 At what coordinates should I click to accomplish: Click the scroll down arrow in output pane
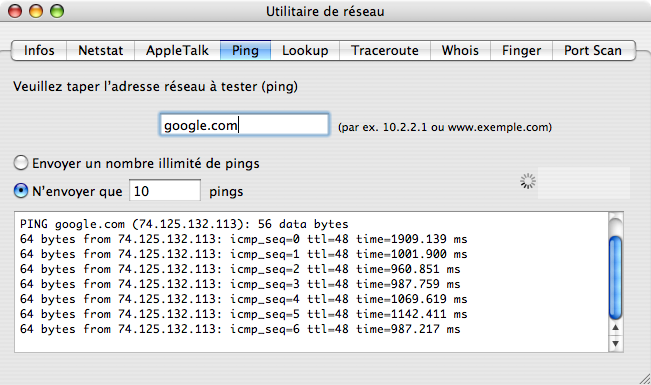click(x=615, y=343)
